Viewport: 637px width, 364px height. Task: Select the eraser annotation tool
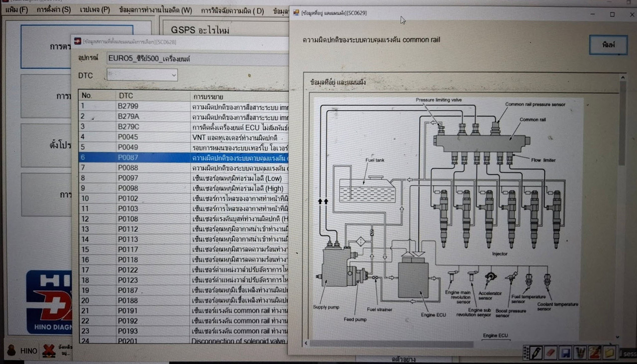pos(550,353)
